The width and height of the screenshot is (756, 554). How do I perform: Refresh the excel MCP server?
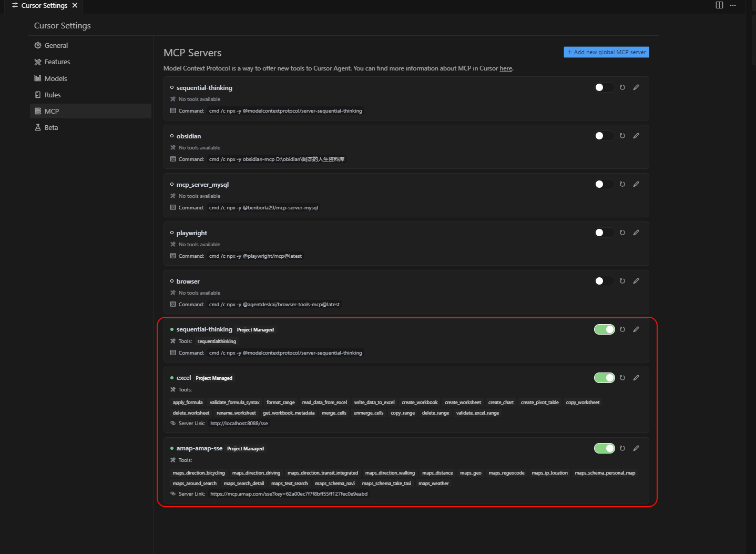click(x=622, y=378)
